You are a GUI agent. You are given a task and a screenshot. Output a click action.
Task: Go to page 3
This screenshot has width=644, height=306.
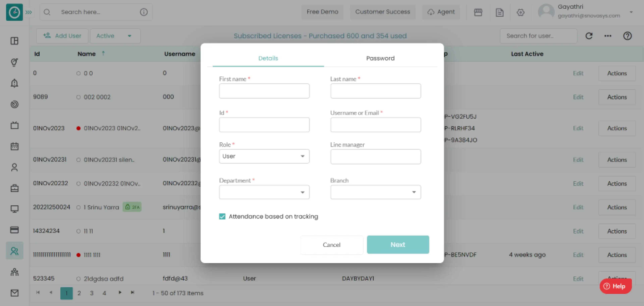click(x=92, y=293)
